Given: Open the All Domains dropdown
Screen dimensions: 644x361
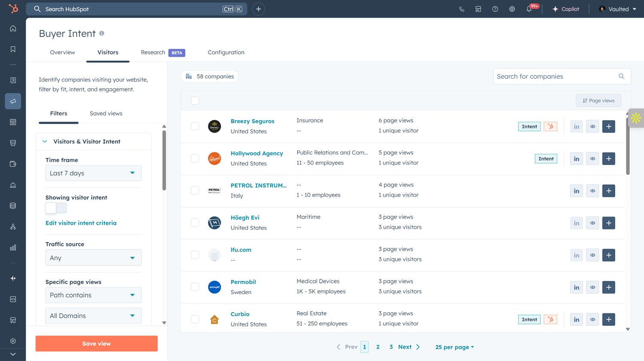Looking at the screenshot, I should pos(93,316).
